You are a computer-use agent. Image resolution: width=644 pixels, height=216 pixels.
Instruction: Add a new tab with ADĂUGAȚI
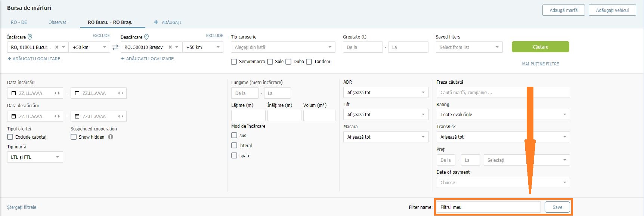pos(168,22)
